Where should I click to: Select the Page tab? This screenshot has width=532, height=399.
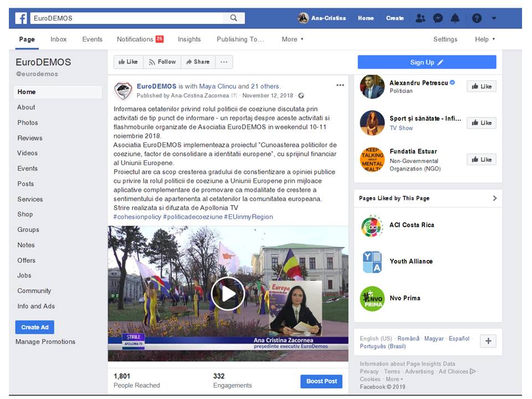tap(27, 39)
